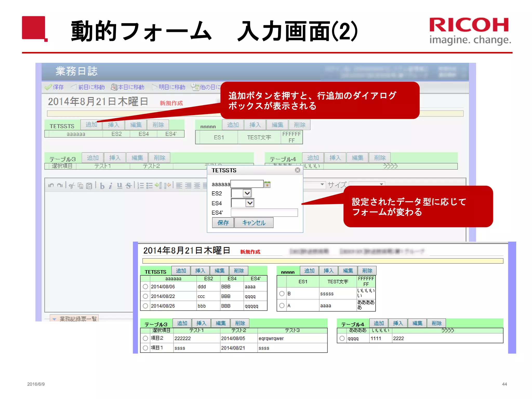This screenshot has width=532, height=399.
Task: Click the 222222 cell in テーブル3
Action: click(x=197, y=338)
